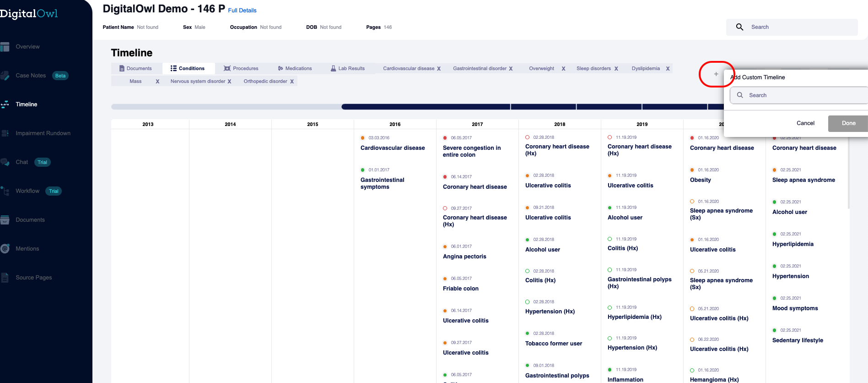The image size is (868, 383).
Task: Open Case Notes sidebar icon
Action: pos(5,76)
